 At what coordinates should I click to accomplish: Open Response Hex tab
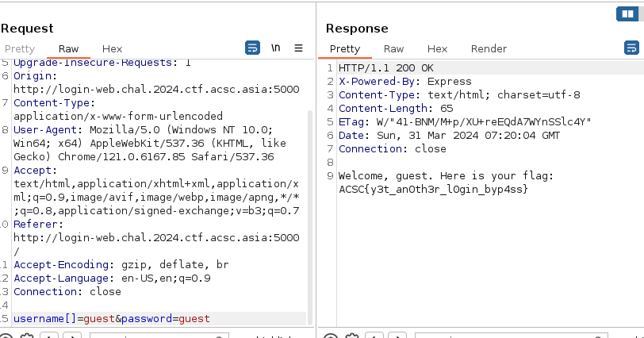(x=437, y=49)
